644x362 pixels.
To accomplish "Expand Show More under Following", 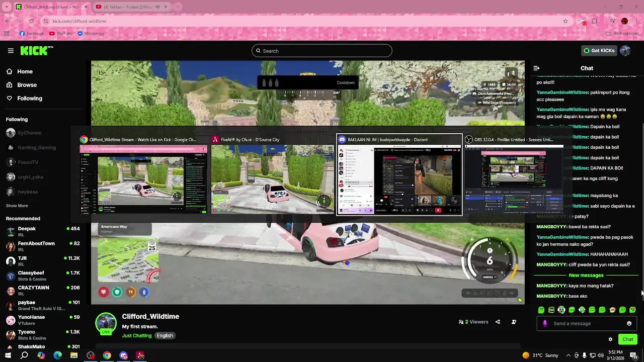I will tap(17, 206).
